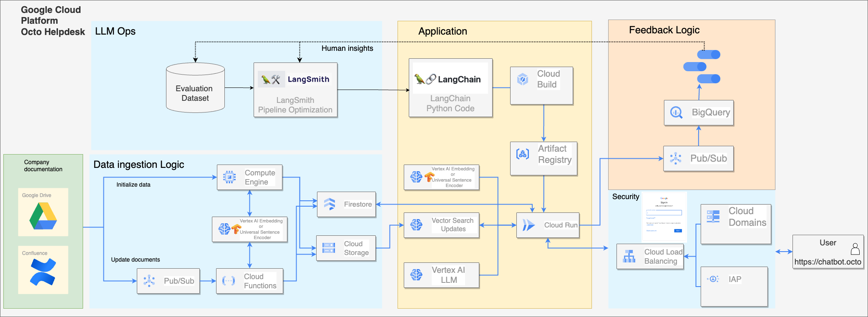This screenshot has width=868, height=317.
Task: Click the User person icon
Action: [x=855, y=249]
